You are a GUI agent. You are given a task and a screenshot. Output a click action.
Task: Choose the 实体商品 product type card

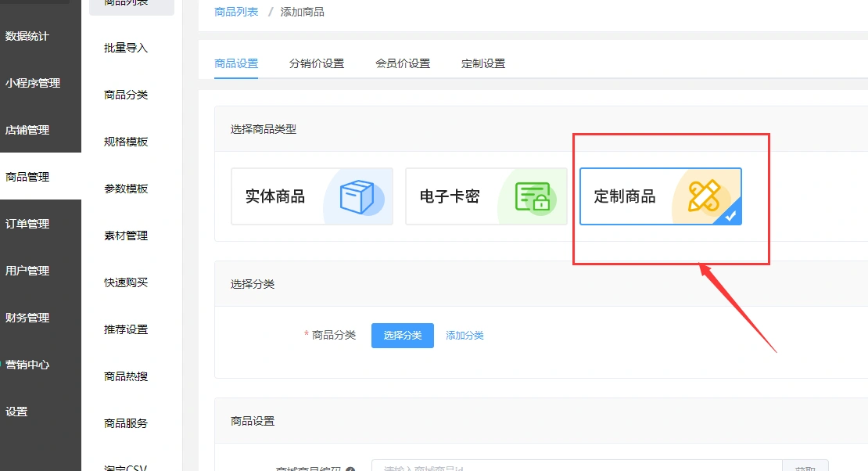coord(312,196)
